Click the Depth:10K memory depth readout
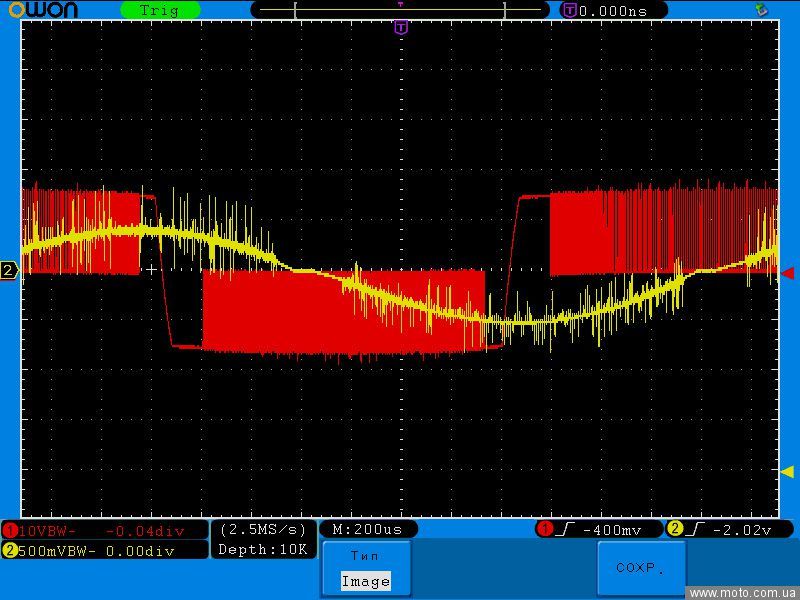800x600 pixels. coord(264,549)
